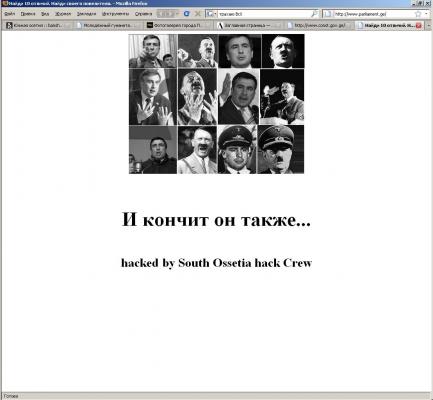Open the Инструменты menu

pyautogui.click(x=115, y=14)
